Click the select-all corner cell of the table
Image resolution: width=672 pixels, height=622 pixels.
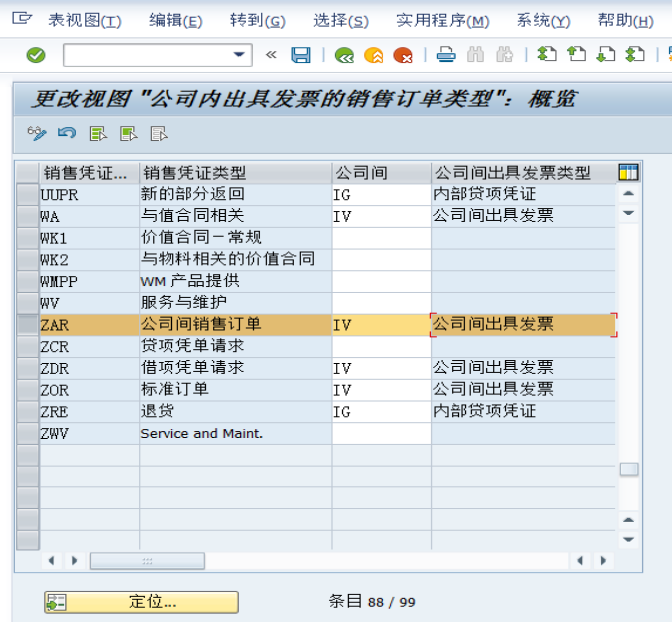(28, 173)
